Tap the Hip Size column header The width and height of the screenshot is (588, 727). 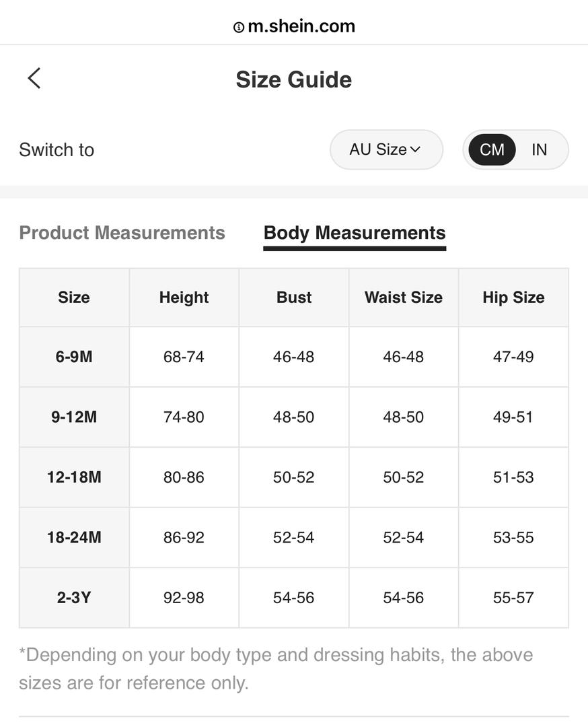pyautogui.click(x=513, y=298)
